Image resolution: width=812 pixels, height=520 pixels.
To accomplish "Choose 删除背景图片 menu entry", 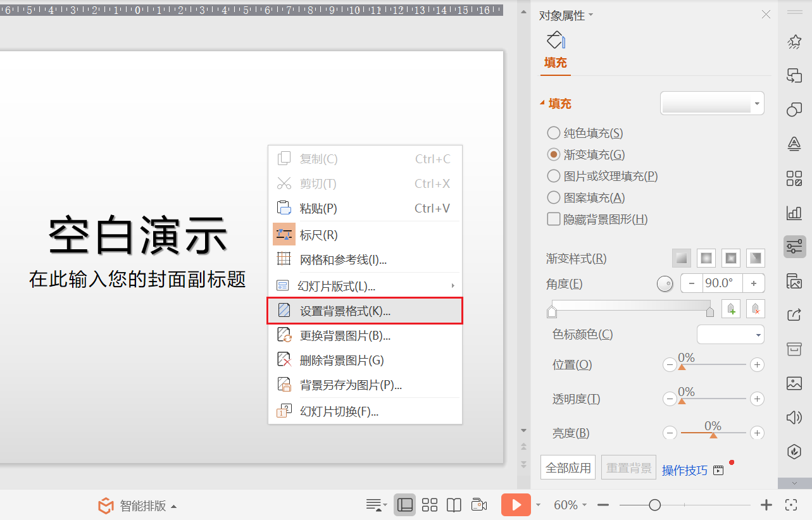I will coord(365,360).
